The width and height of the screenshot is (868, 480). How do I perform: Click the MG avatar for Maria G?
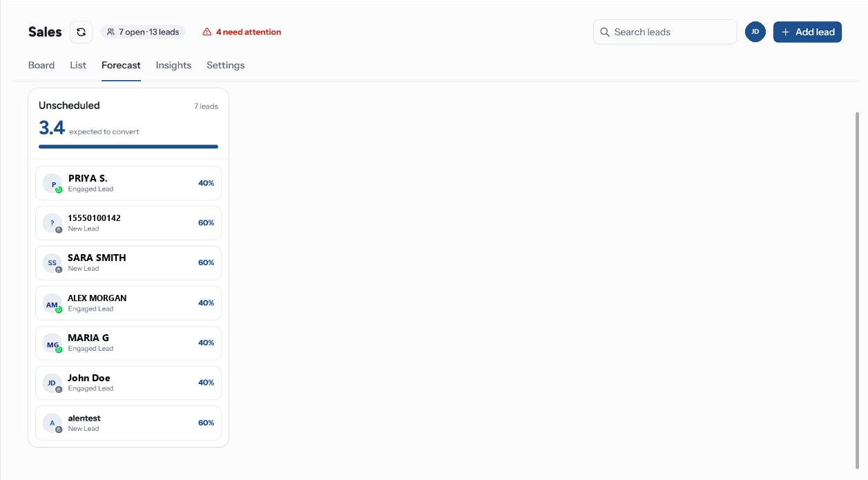point(52,343)
